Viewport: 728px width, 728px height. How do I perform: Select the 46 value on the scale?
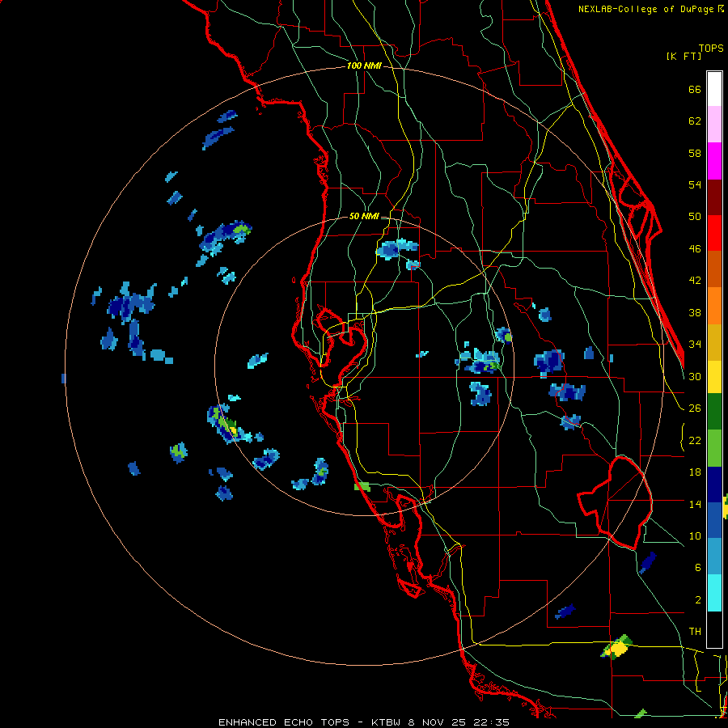click(x=695, y=249)
